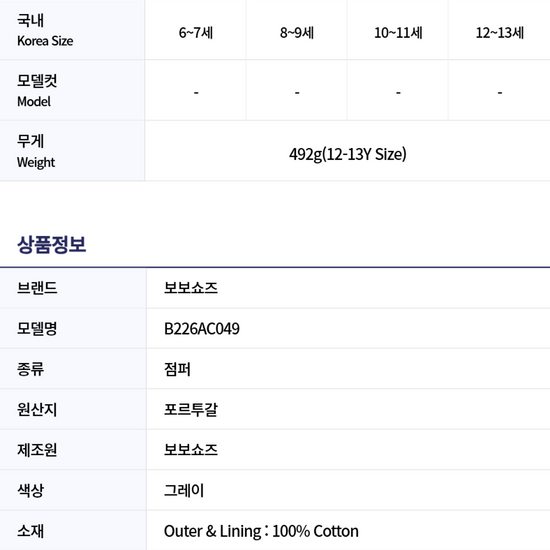This screenshot has width=550, height=550.
Task: Click the brand value 보보쇼즈
Action: pos(191,288)
